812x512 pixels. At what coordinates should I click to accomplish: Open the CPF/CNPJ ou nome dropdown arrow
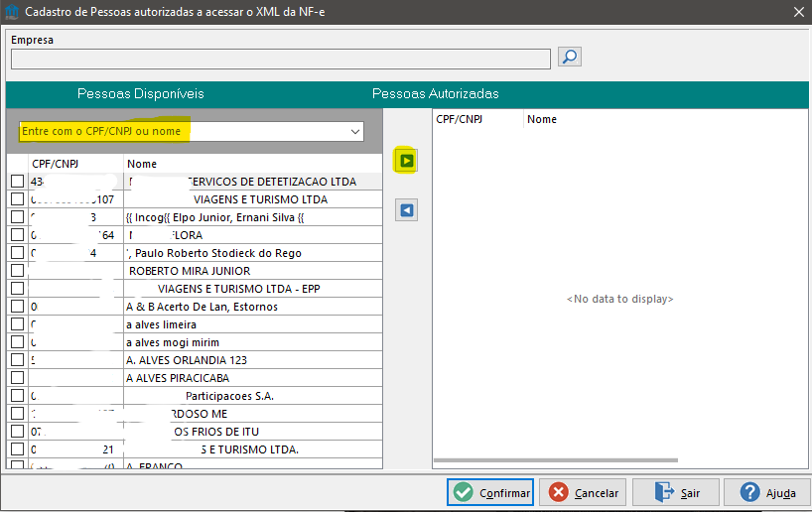point(355,132)
